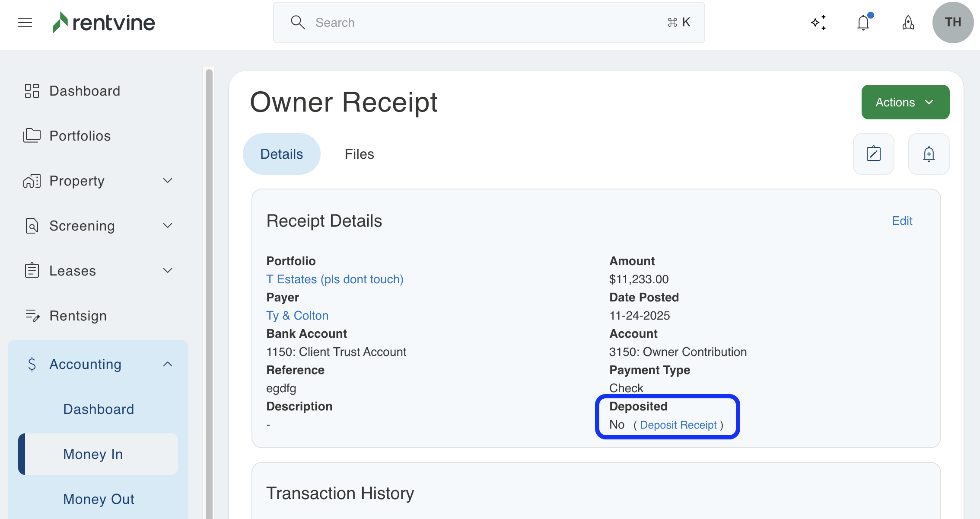Open the notifications bell icon
The image size is (980, 519).
point(863,22)
